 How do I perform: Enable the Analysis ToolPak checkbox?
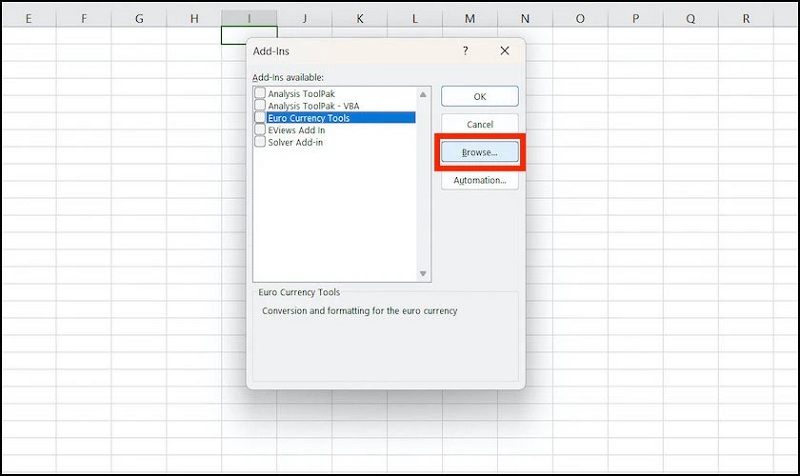coord(260,93)
